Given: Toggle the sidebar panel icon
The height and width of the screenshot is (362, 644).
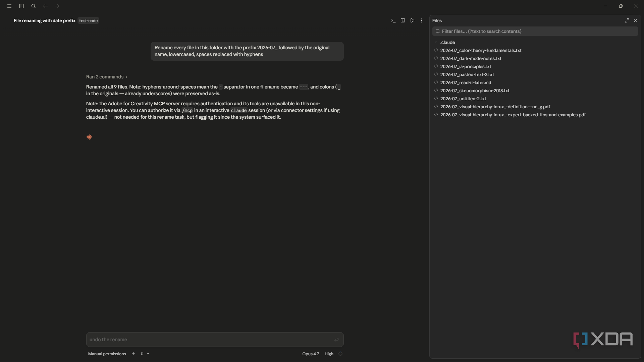Looking at the screenshot, I should pos(21,6).
